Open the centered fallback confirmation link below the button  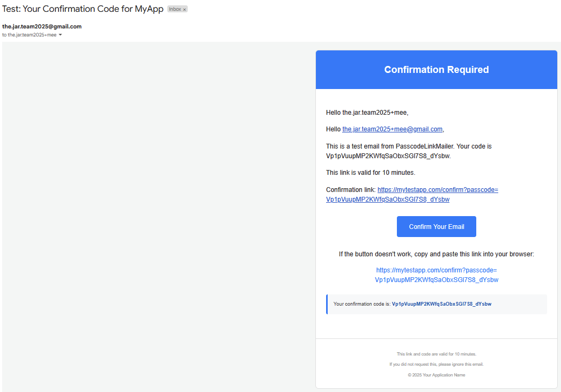pos(437,275)
